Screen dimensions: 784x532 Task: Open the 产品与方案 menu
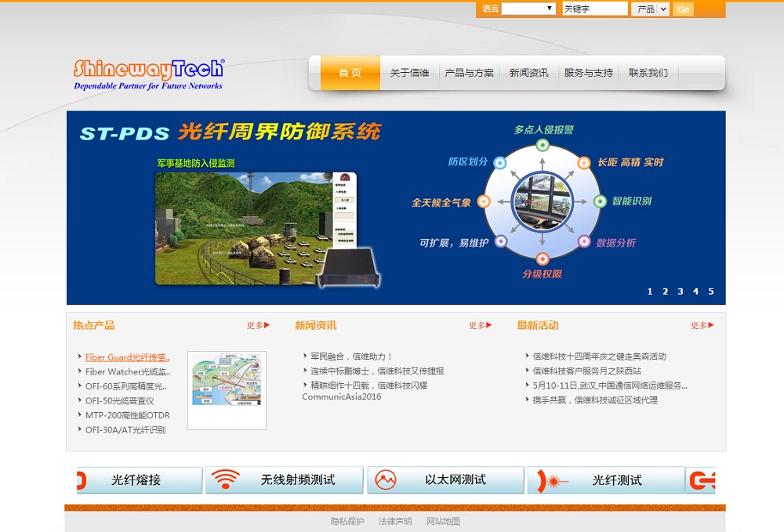click(x=469, y=73)
